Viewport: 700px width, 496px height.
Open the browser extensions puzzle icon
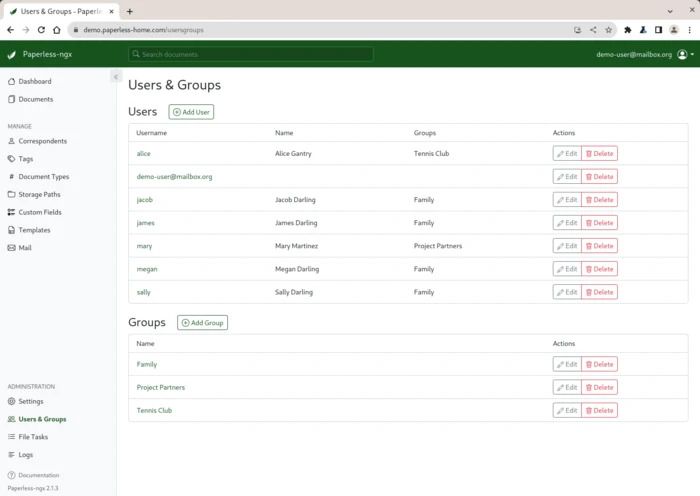point(628,30)
